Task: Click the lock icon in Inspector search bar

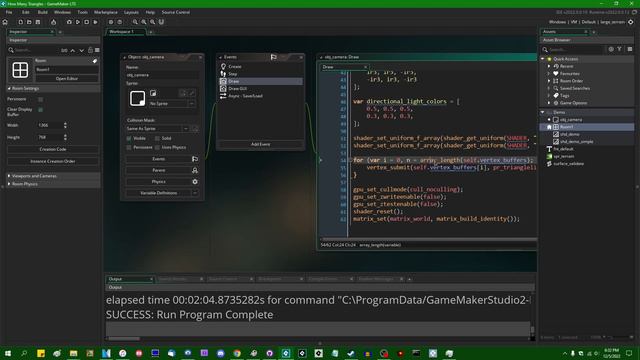Action: (90, 50)
